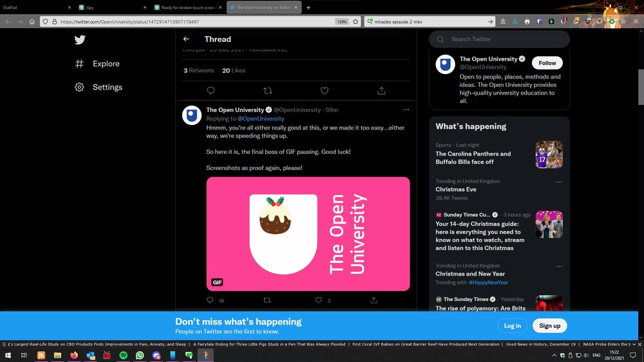
Task: Open the RSS reader taskbar icon
Action: (x=41, y=356)
